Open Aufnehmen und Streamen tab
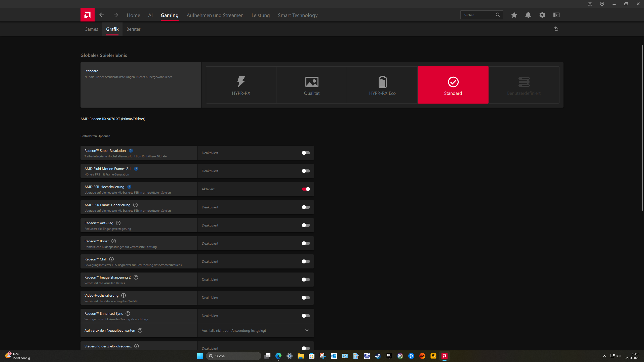This screenshot has height=362, width=644. tap(215, 15)
